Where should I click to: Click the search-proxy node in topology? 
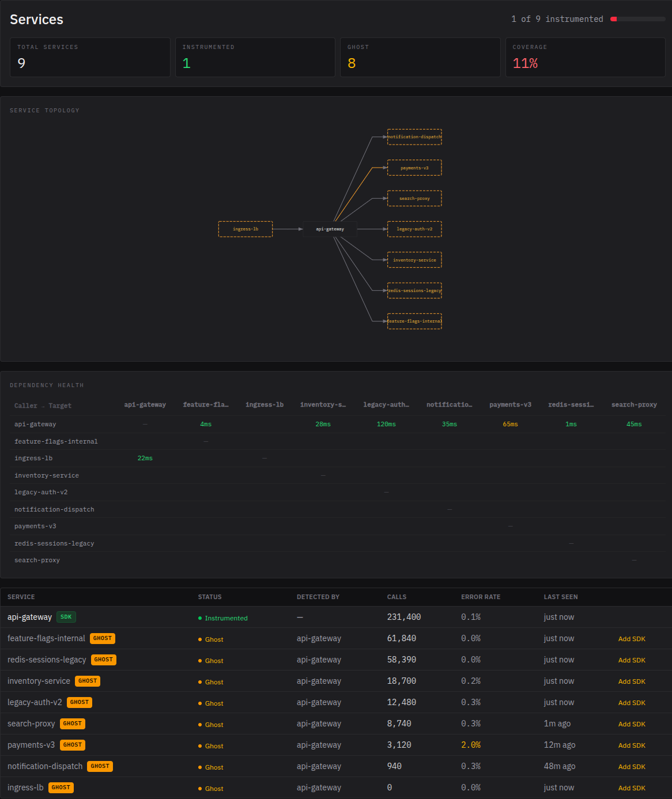(x=414, y=199)
